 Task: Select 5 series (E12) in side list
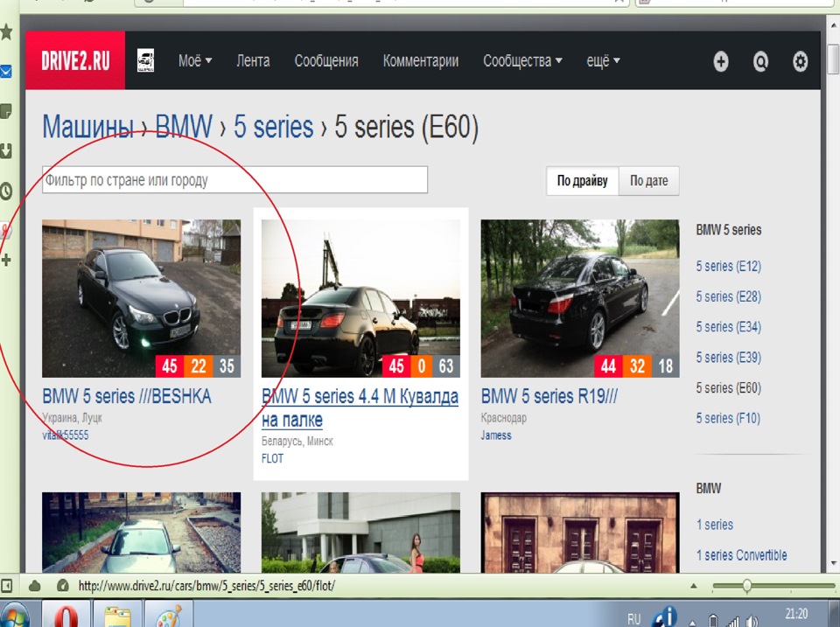click(x=729, y=266)
